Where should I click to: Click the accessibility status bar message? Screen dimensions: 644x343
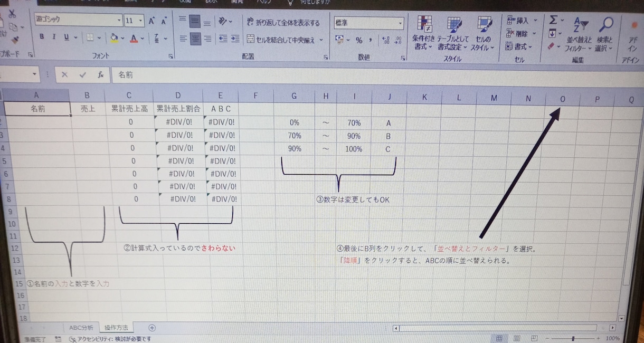click(110, 339)
